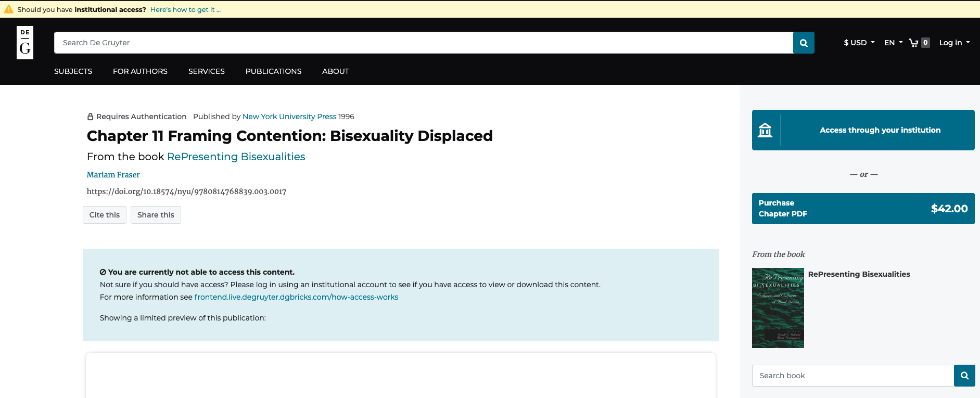Image resolution: width=980 pixels, height=398 pixels.
Task: Expand the EN language dropdown
Action: tap(893, 43)
